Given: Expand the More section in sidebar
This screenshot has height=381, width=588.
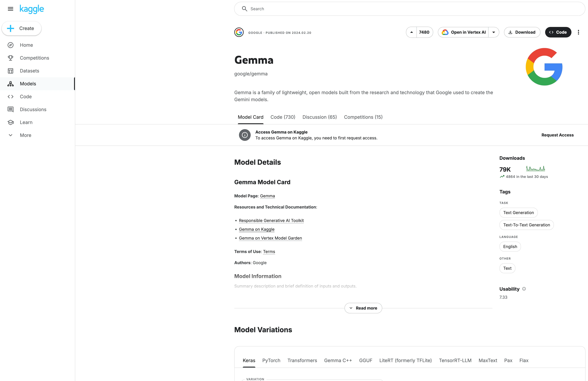Looking at the screenshot, I should tap(25, 135).
